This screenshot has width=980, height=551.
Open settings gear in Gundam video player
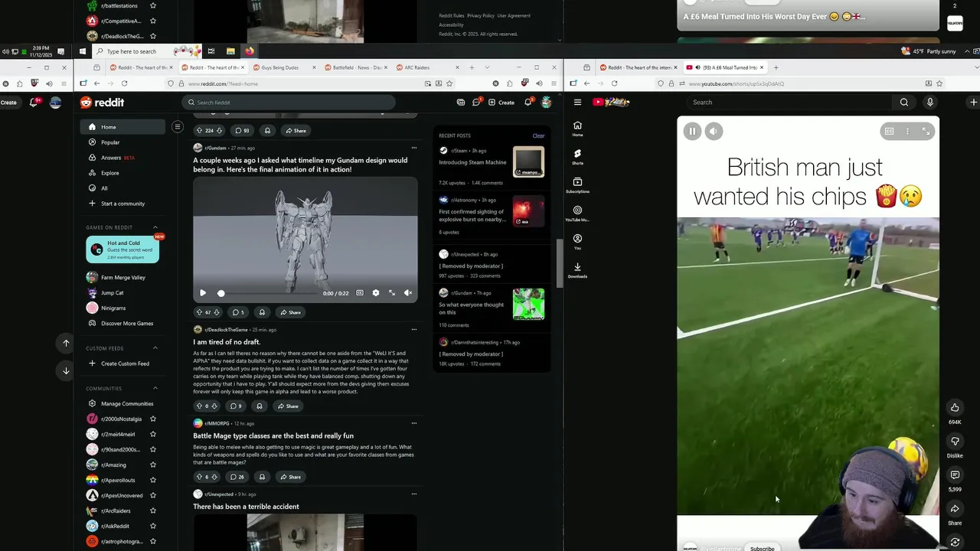point(376,293)
